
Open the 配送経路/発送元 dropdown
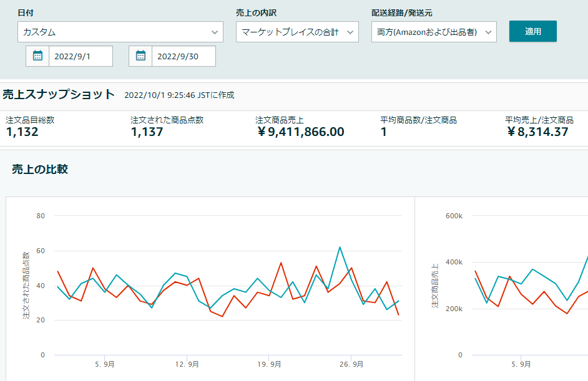(x=434, y=32)
